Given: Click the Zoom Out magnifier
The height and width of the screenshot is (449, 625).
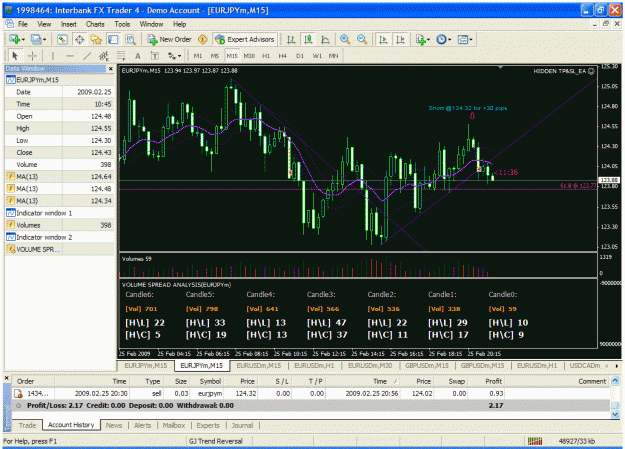Looking at the screenshot, I should point(362,39).
